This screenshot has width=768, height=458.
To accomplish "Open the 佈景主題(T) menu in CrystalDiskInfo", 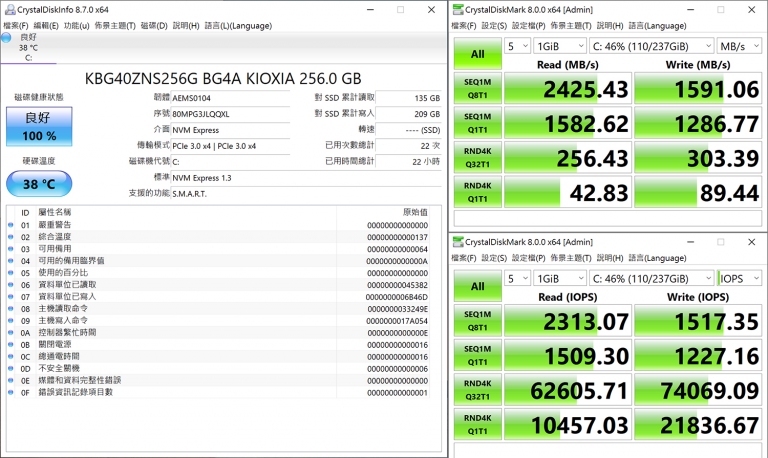I will (x=115, y=25).
